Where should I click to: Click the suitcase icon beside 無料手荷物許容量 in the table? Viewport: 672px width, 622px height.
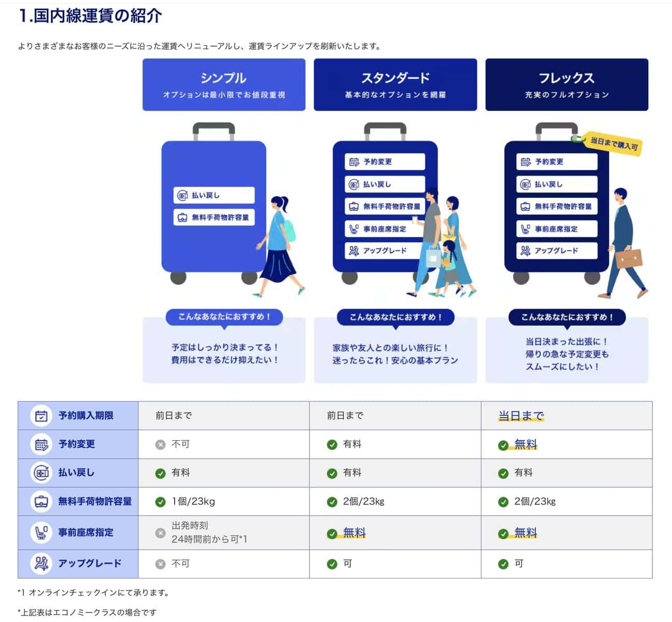point(41,501)
